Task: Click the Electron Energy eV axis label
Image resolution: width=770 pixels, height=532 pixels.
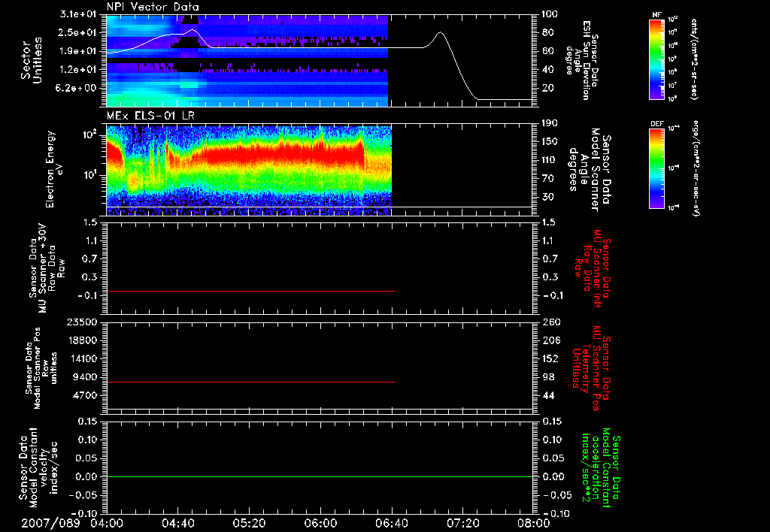Action: (x=56, y=169)
